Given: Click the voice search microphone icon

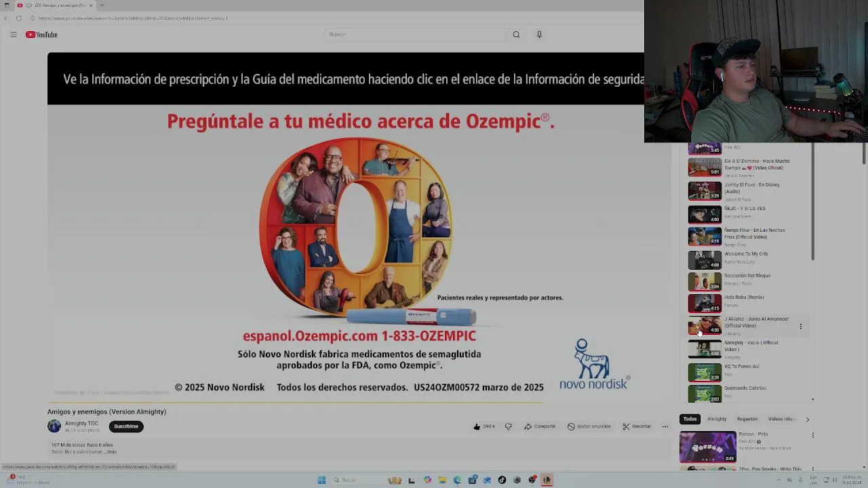Looking at the screenshot, I should 539,35.
